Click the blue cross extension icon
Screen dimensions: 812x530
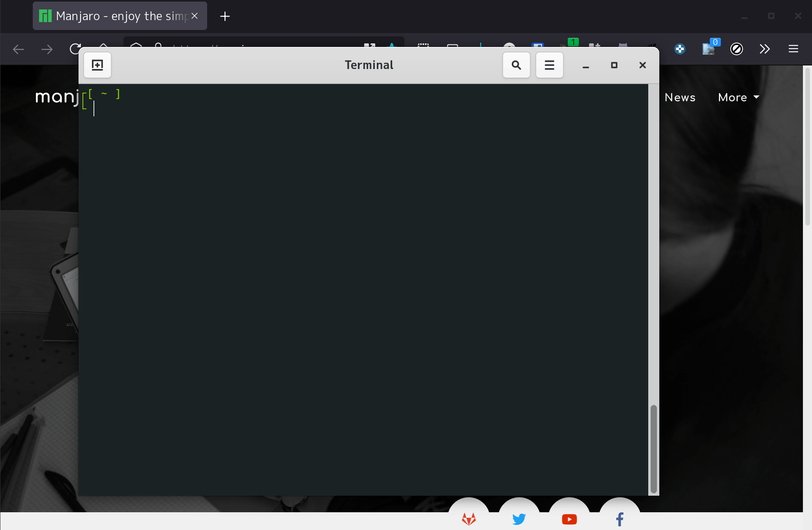tap(679, 49)
